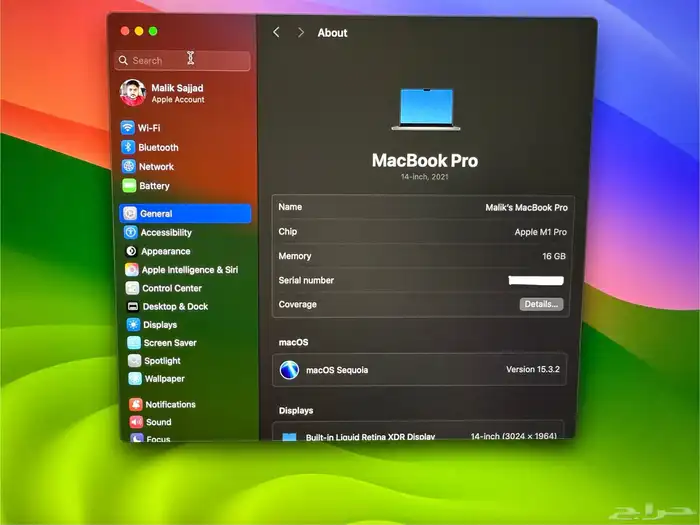
Task: Click the green zoom window button
Action: pos(153,31)
